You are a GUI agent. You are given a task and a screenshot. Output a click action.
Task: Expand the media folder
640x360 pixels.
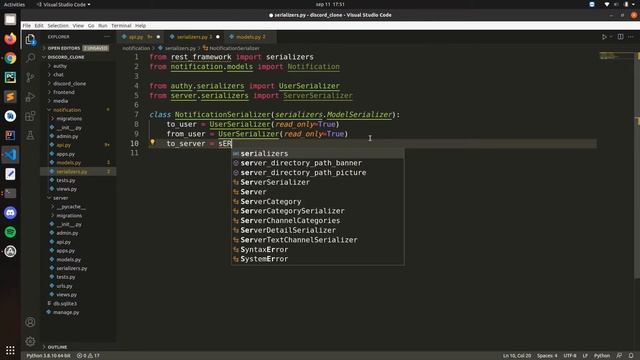60,101
